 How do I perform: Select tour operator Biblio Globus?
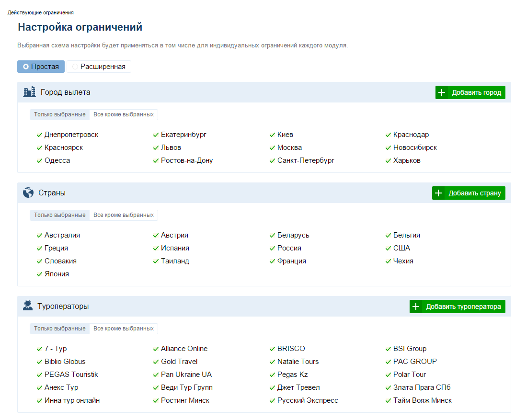click(x=65, y=362)
